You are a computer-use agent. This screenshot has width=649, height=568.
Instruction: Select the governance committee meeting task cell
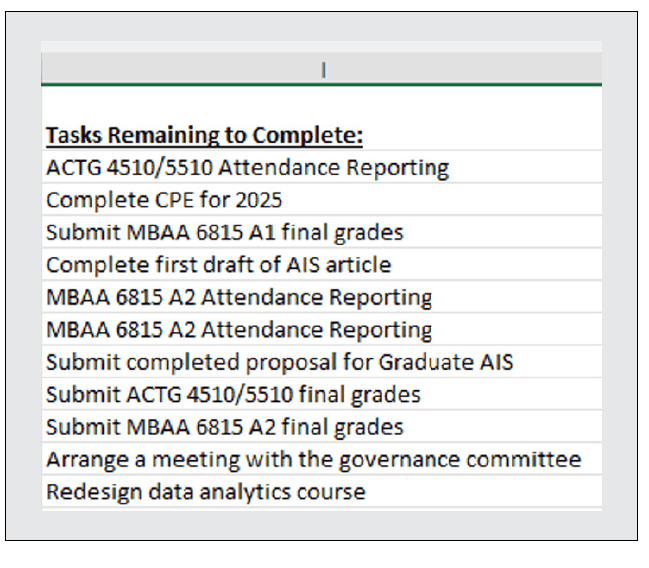(x=313, y=459)
